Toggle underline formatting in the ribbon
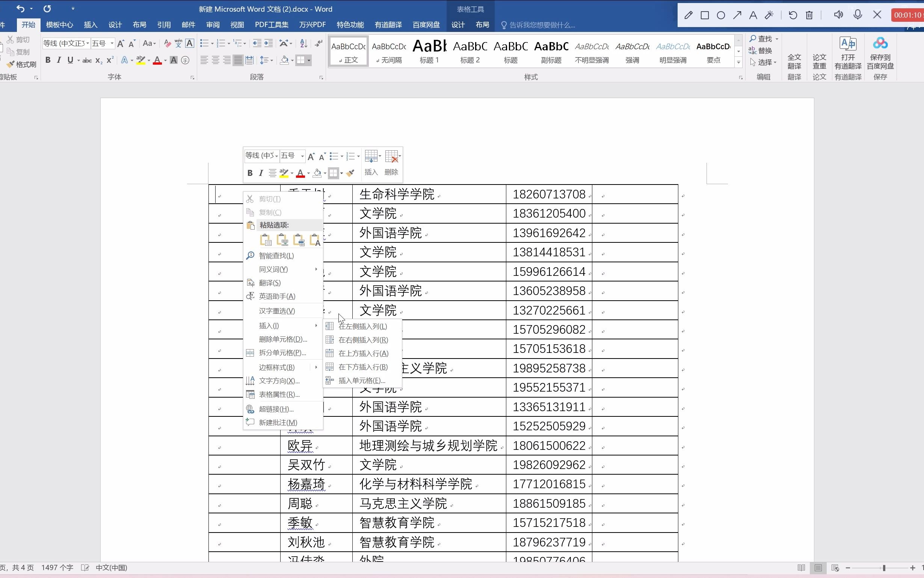Image resolution: width=924 pixels, height=578 pixels. tap(70, 60)
